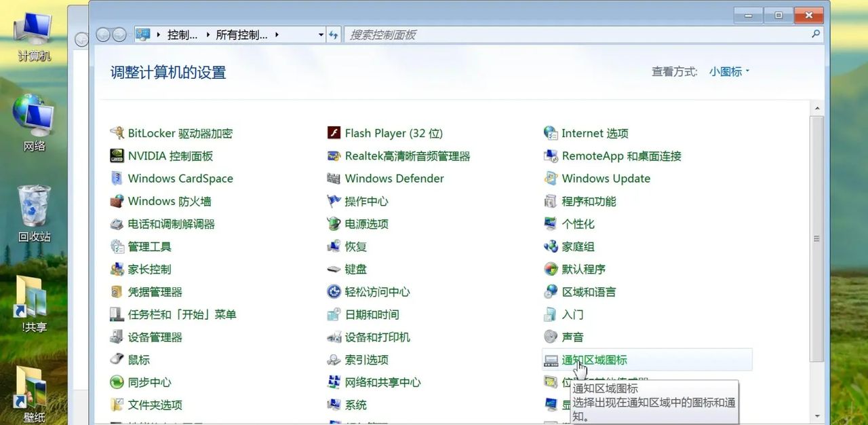
Task: Open the 默认程序 link
Action: (583, 269)
